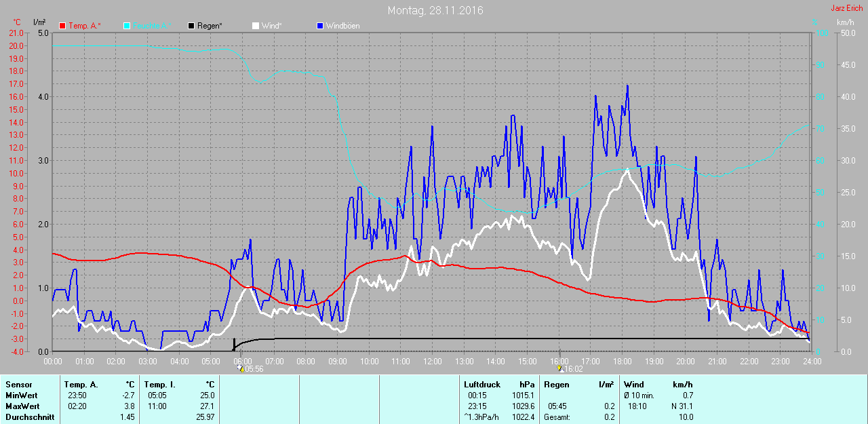Screen dimensions: 868x424
Task: Click the wind maximum time 18:10
Action: pos(637,406)
